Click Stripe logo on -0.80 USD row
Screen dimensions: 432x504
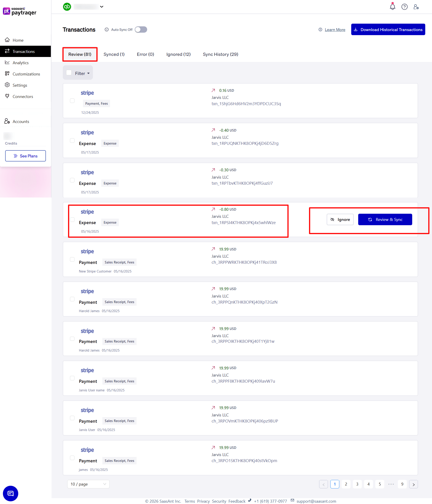(87, 212)
